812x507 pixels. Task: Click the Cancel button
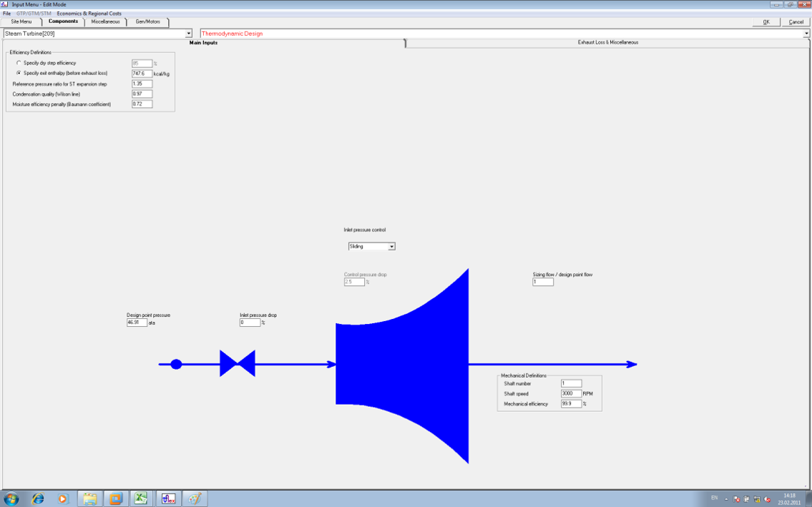pyautogui.click(x=796, y=21)
